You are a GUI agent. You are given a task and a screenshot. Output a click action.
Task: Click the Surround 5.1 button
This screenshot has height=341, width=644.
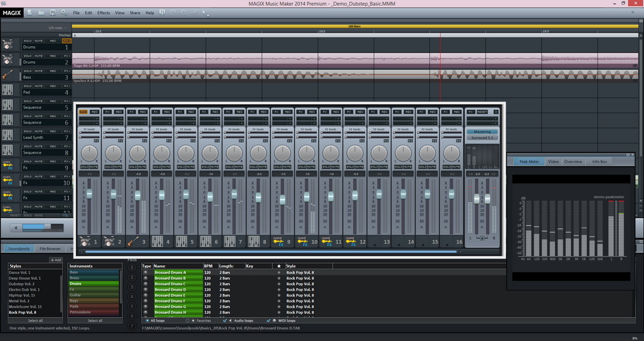(x=482, y=138)
